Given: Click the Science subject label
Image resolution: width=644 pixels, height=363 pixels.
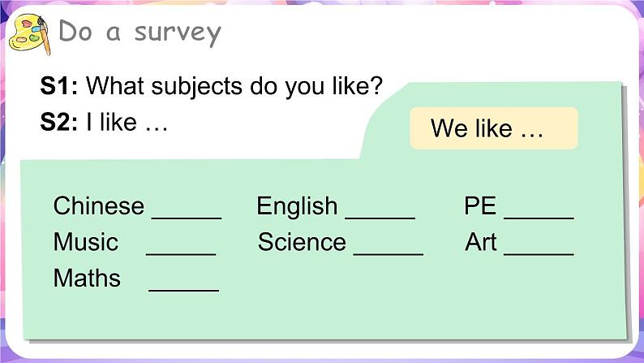Looking at the screenshot, I should [302, 242].
